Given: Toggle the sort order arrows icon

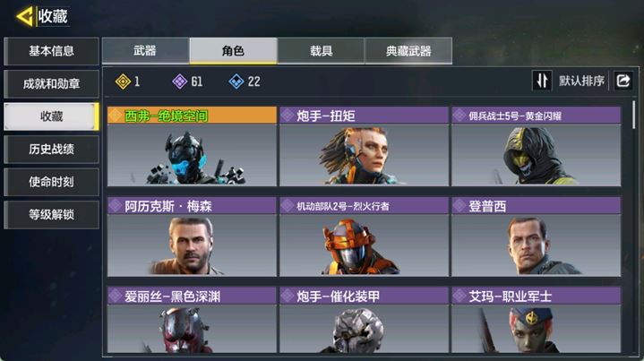Looking at the screenshot, I should [542, 81].
